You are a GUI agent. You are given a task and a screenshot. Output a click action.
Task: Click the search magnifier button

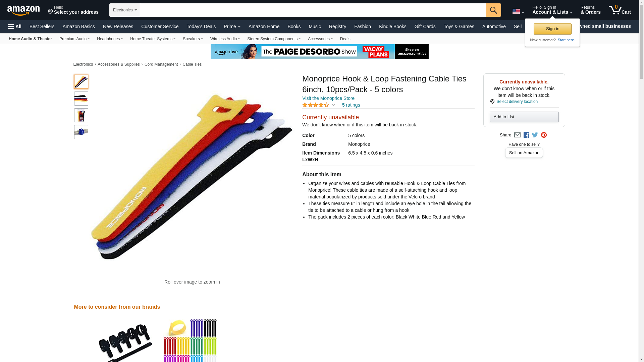[493, 10]
